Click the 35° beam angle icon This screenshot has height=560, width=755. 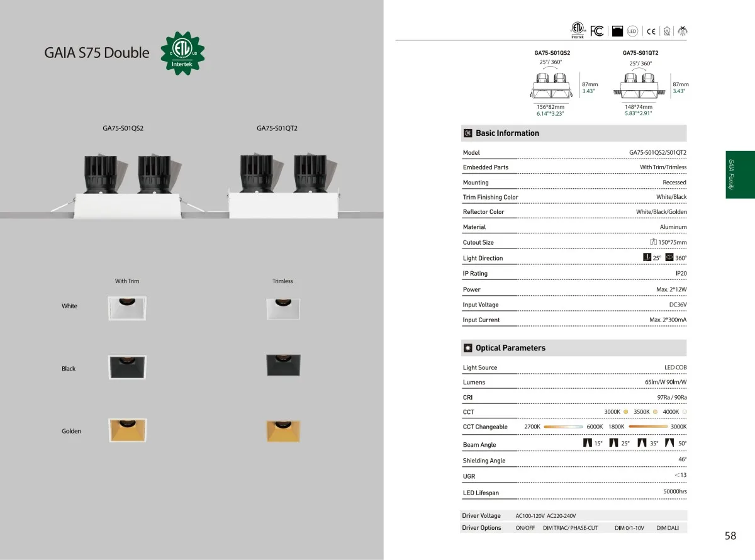point(642,443)
